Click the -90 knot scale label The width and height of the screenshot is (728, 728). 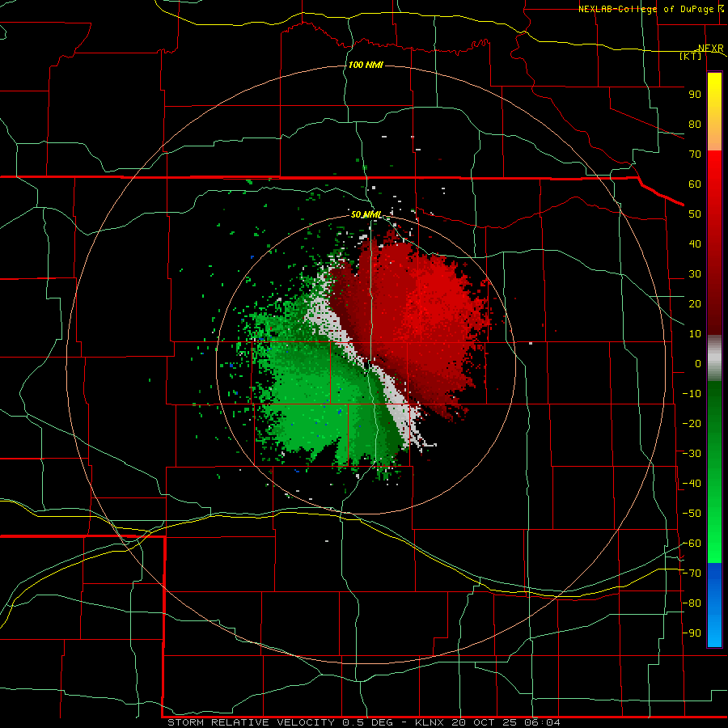pyautogui.click(x=692, y=633)
